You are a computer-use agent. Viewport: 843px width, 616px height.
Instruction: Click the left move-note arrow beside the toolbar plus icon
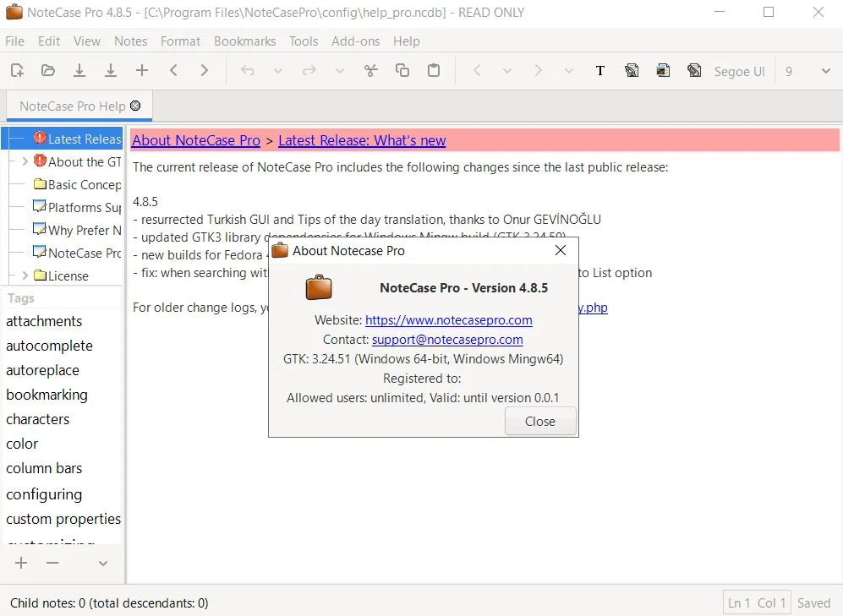pos(173,70)
